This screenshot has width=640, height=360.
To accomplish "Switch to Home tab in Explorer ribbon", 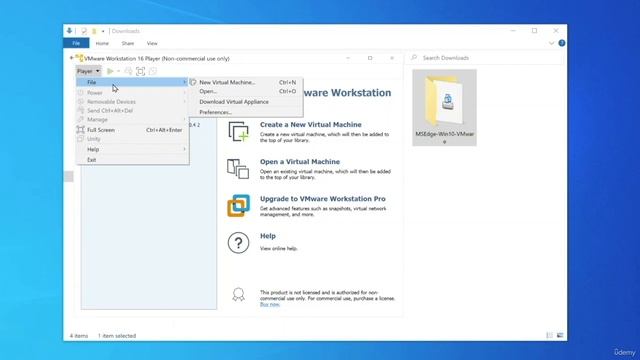I will click(x=102, y=43).
